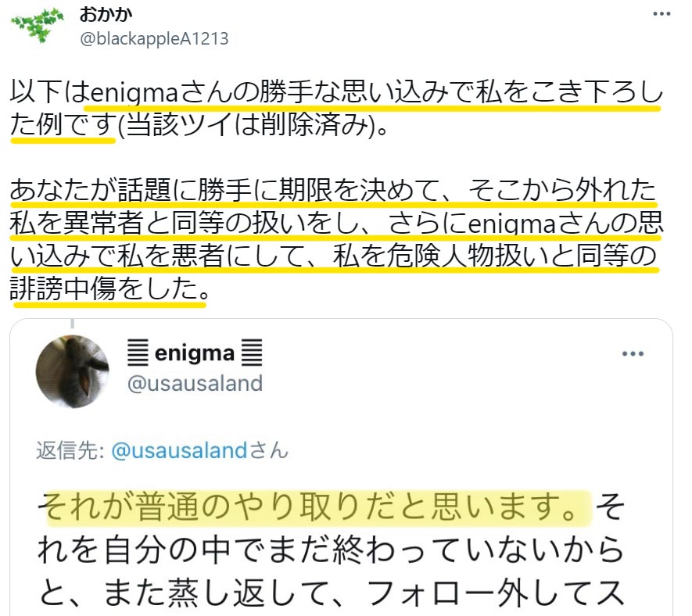This screenshot has height=616, width=692.
Task: Open the quoted tweet card body
Action: tap(341, 467)
